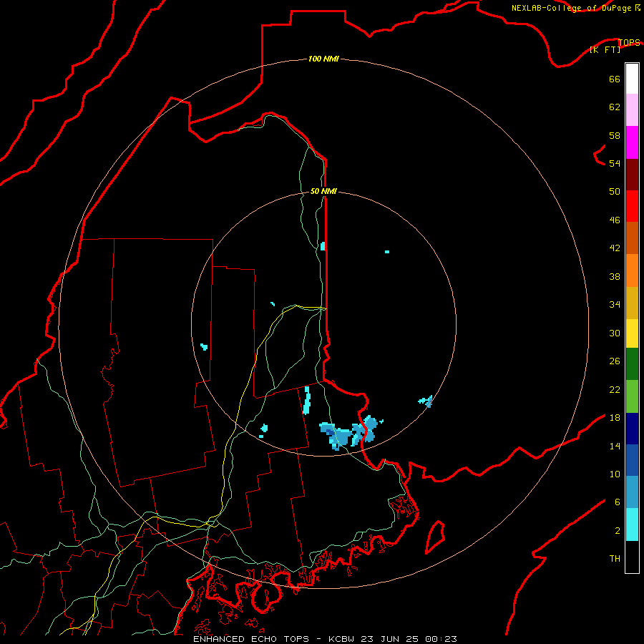The height and width of the screenshot is (644, 644).
Task: Click the 34 legend value
Action: pyautogui.click(x=615, y=304)
